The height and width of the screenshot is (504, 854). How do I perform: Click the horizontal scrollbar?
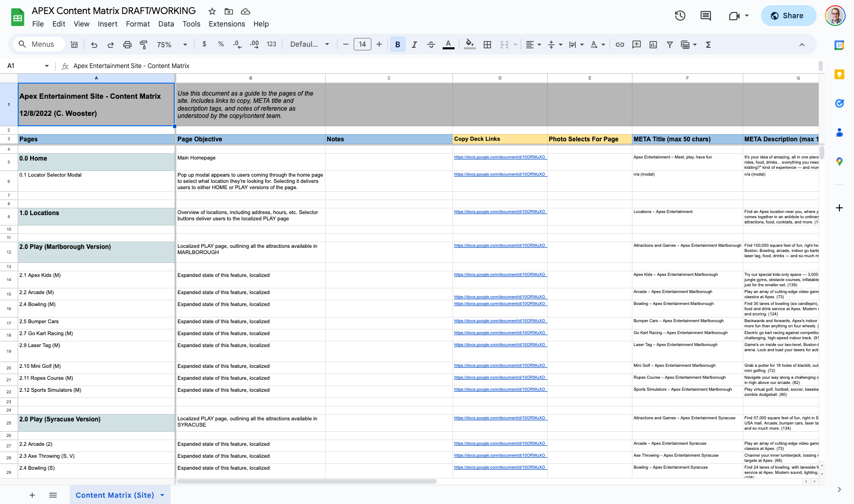(307, 482)
